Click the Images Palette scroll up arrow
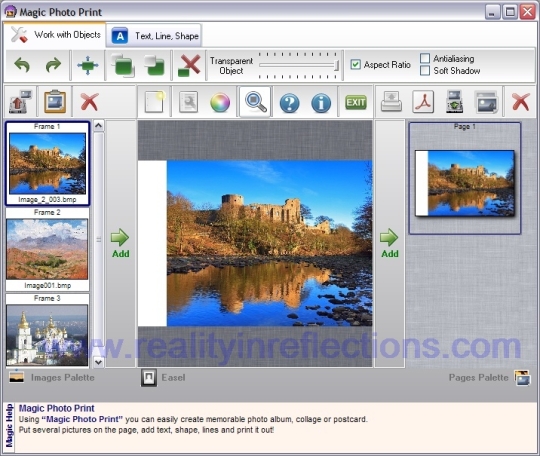 [98, 126]
